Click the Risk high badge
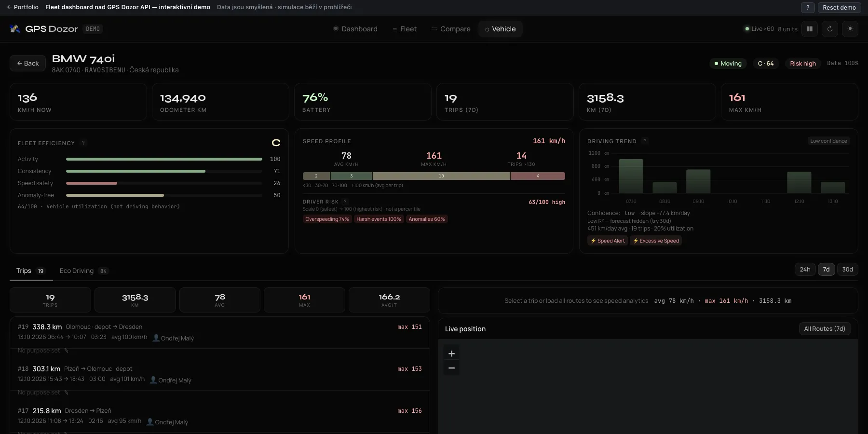The image size is (868, 434). pyautogui.click(x=803, y=63)
